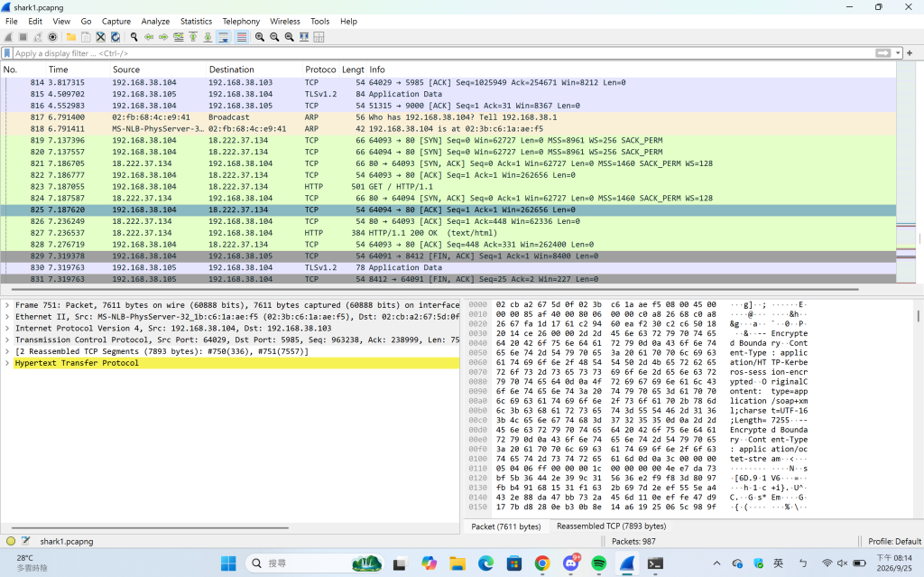Screen dimensions: 924x577
Task: Click the start capture shark fin icon
Action: 9,37
